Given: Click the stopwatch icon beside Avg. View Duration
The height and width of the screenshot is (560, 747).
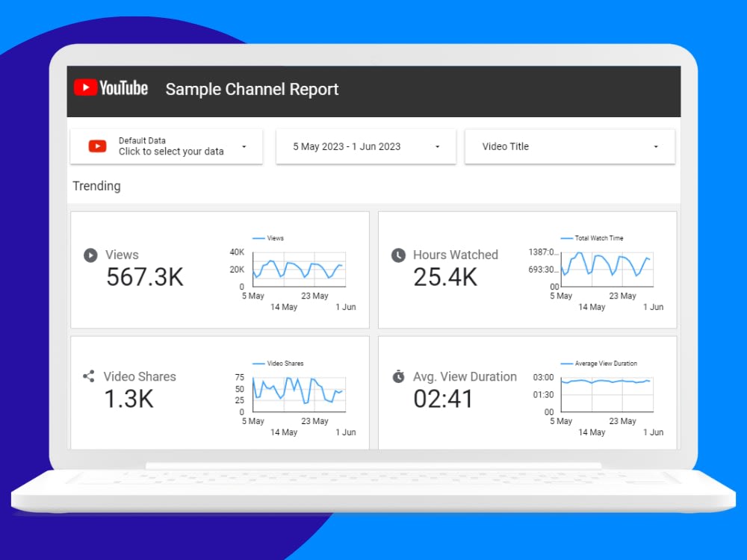Looking at the screenshot, I should (x=397, y=377).
